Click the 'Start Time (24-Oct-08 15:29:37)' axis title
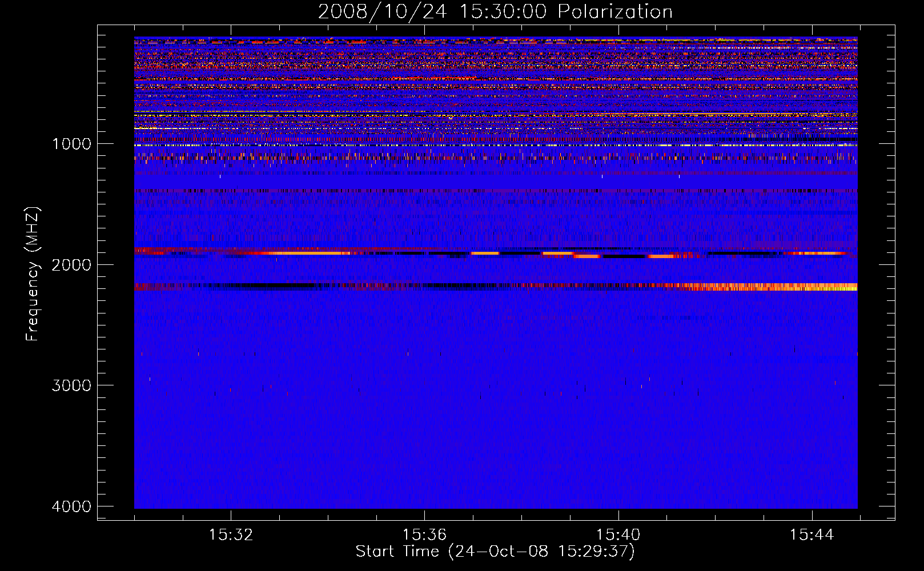This screenshot has height=571, width=924. (495, 552)
